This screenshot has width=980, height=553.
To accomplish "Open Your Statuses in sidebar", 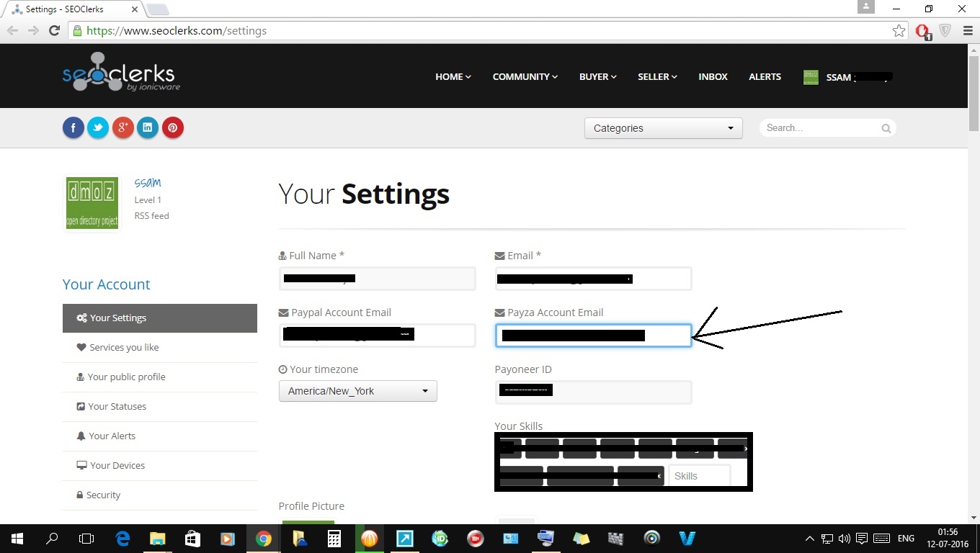I will pyautogui.click(x=160, y=407).
